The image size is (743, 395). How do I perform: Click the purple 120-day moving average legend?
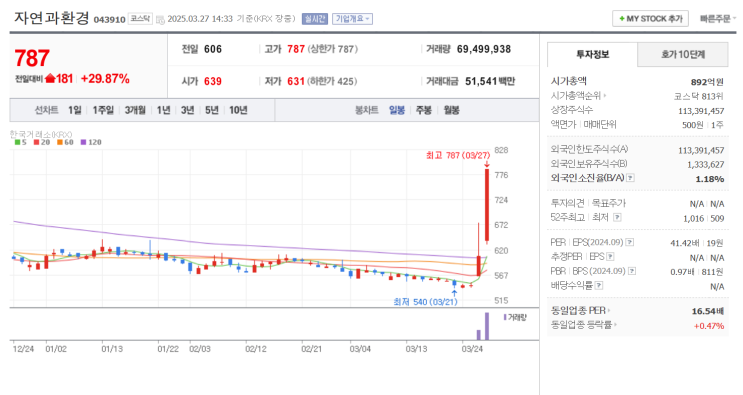point(91,142)
